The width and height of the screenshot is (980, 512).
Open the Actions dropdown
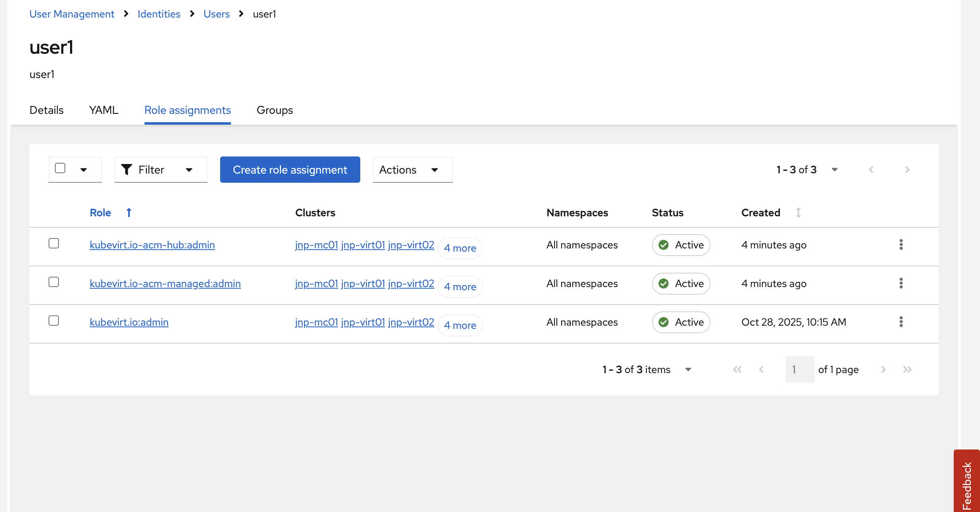coord(412,170)
